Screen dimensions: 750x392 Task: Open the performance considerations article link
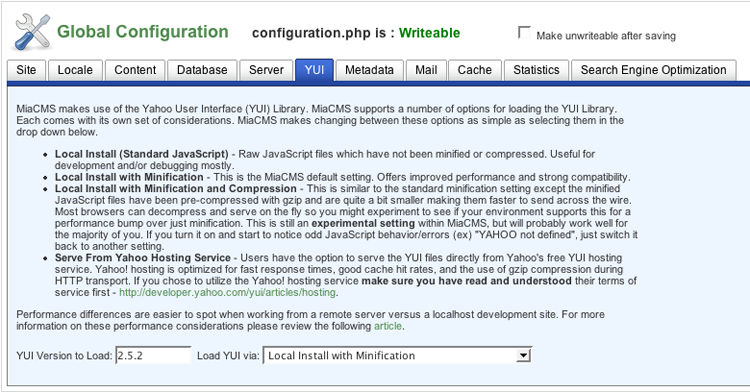[x=387, y=326]
